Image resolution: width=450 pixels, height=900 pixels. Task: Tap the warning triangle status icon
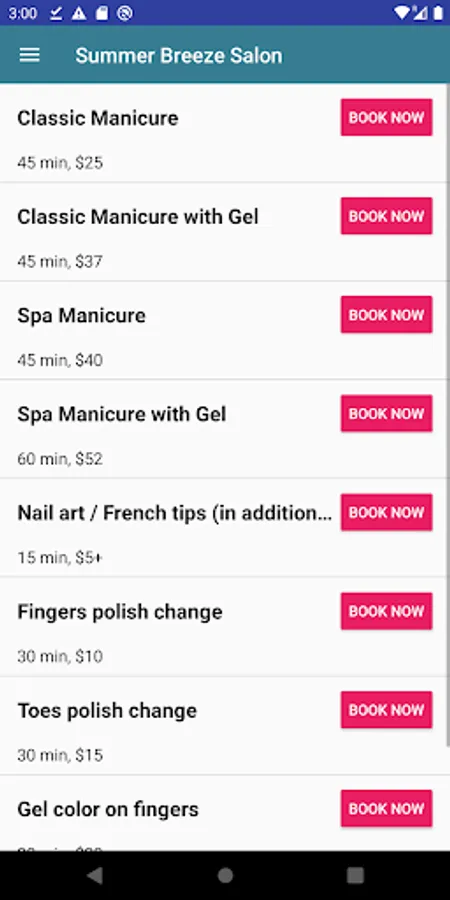[79, 13]
